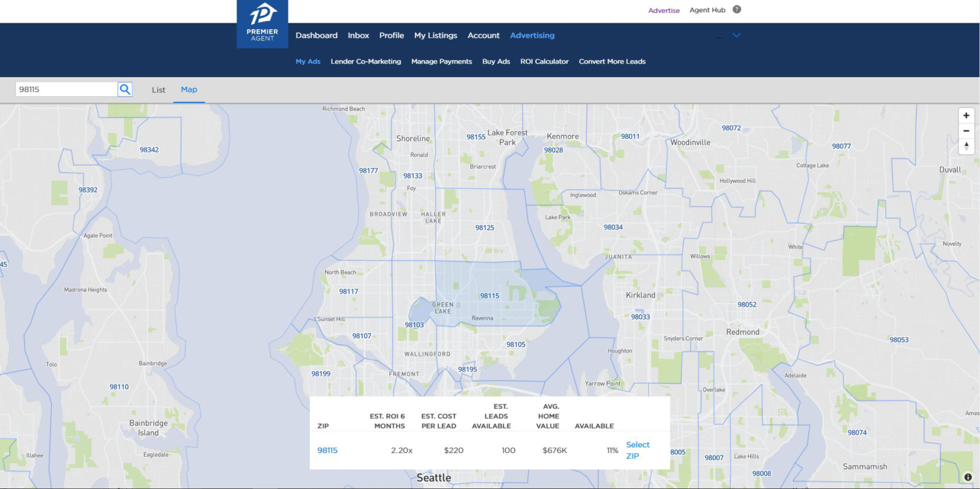This screenshot has height=489, width=980.
Task: Select ZIP 98107 on the map
Action: (x=361, y=336)
